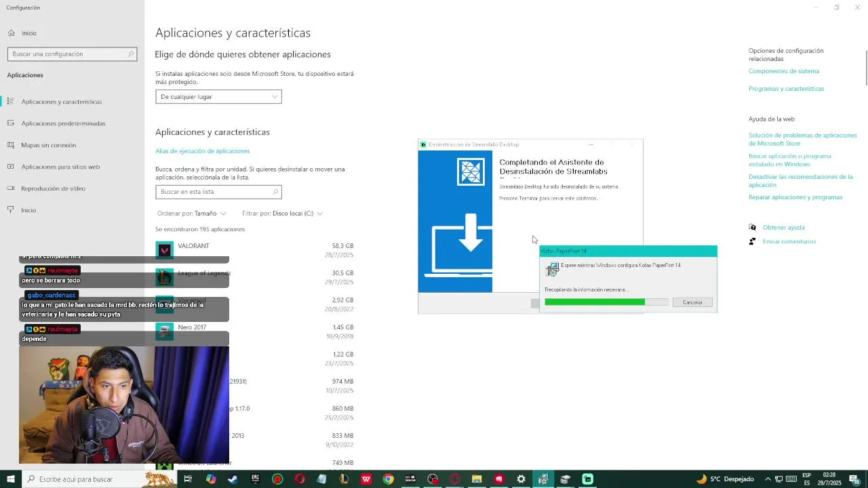Focus the Buscar una configuración field
Image resolution: width=868 pixels, height=488 pixels.
[x=72, y=54]
